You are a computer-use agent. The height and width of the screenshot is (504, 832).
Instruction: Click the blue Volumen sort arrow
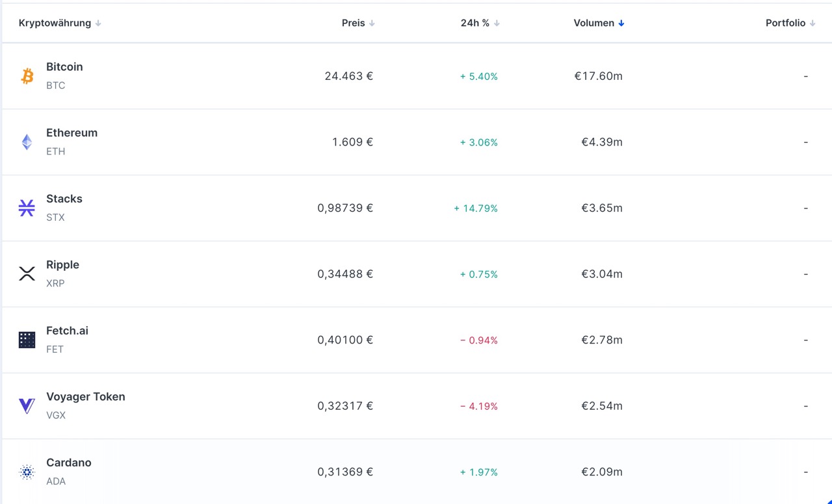(x=621, y=23)
